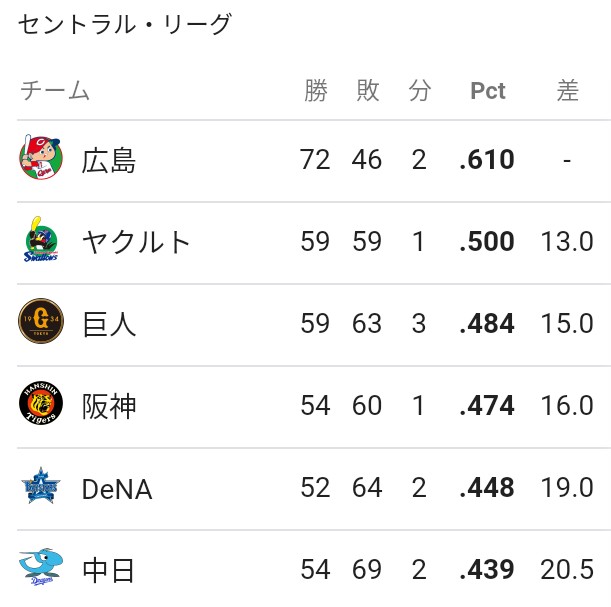Image resolution: width=611 pixels, height=607 pixels.
Task: Select the 阪神 team name
Action: point(109,406)
